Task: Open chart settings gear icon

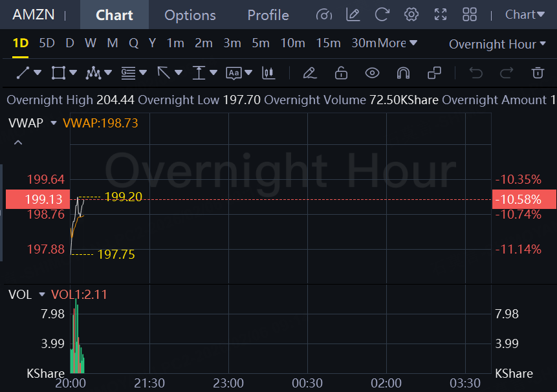Action: tap(411, 14)
